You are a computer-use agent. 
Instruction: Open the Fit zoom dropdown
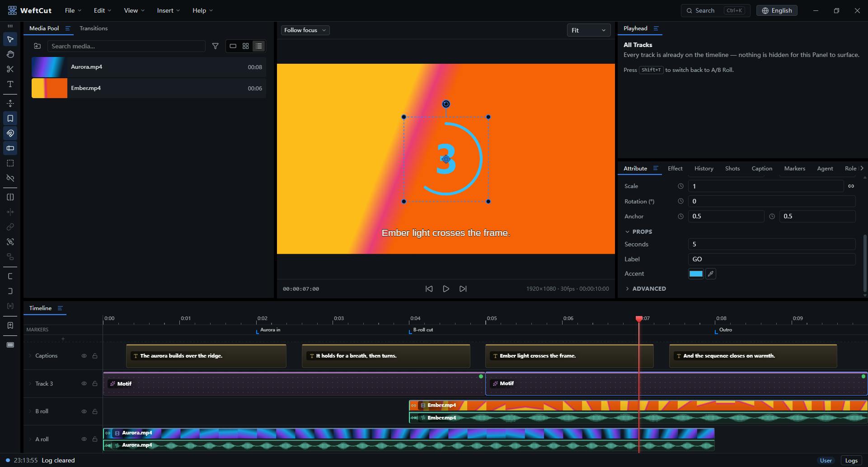coord(588,30)
